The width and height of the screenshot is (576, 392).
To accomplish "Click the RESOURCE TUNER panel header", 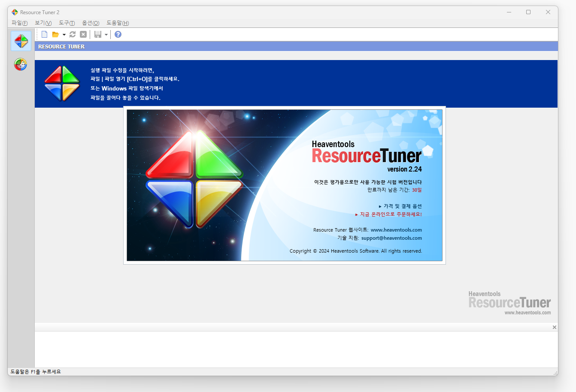I will (296, 46).
